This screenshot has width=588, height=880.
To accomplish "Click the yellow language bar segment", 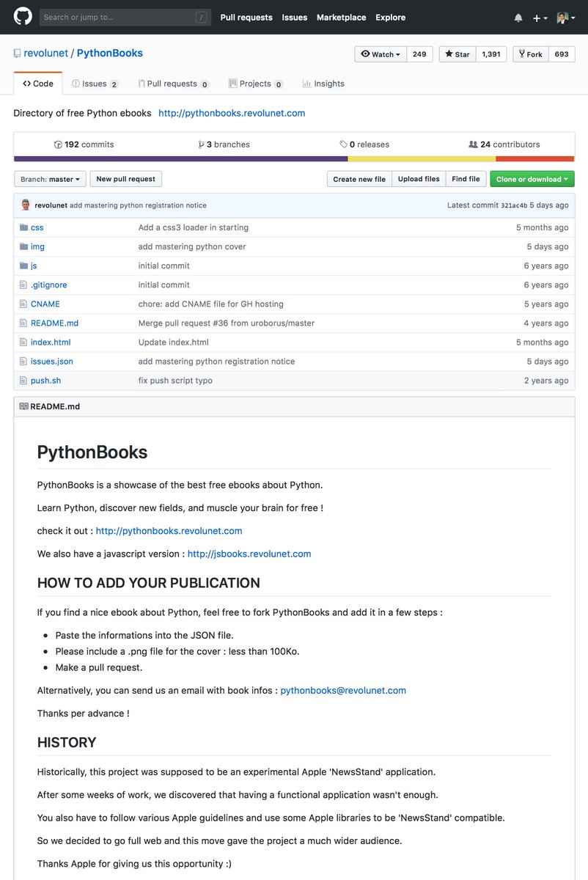I will (422, 158).
